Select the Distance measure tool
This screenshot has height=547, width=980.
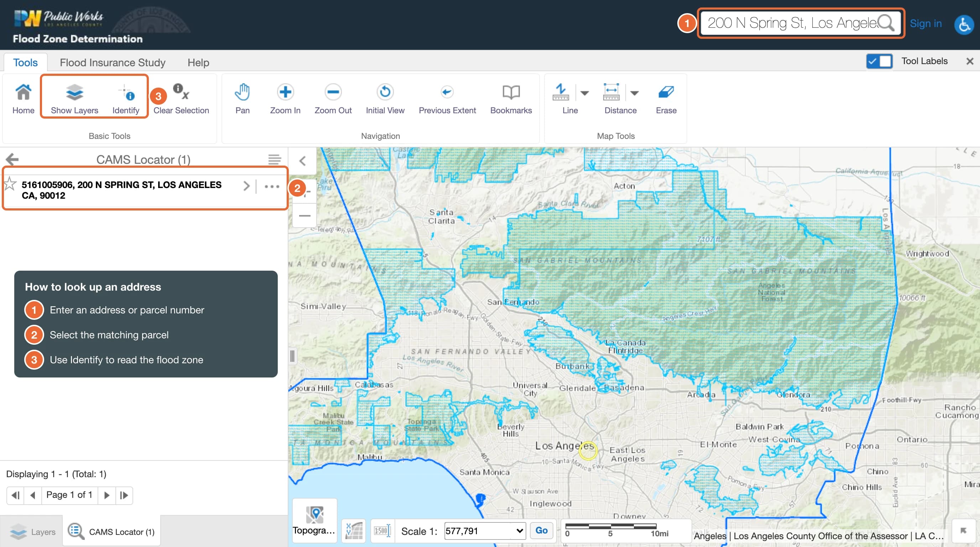pos(611,93)
